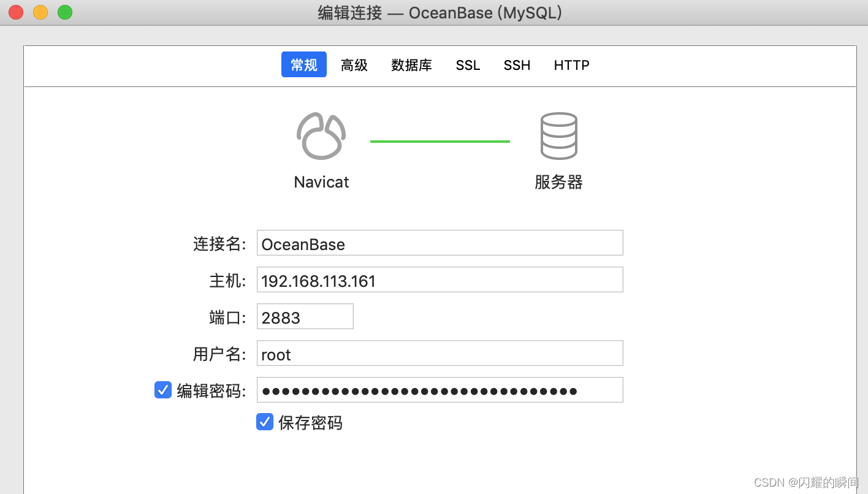Click the green connection line between icons
The image size is (868, 494).
(x=440, y=142)
